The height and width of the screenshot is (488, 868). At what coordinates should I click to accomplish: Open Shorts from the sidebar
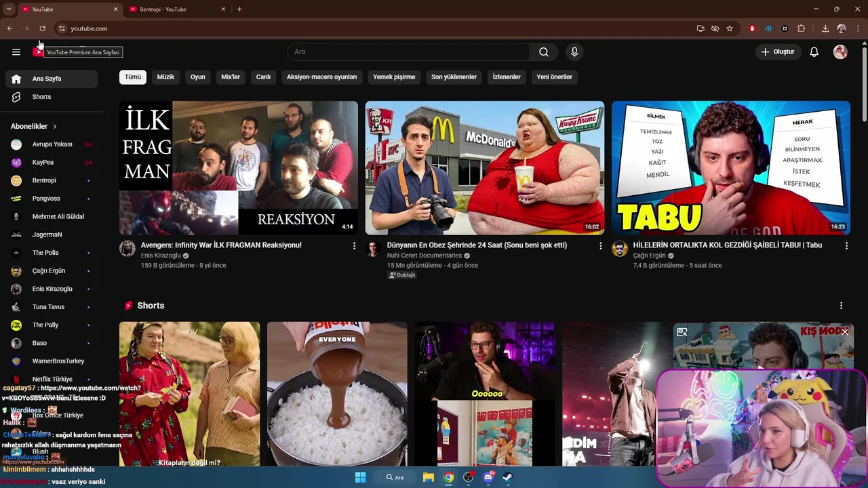click(x=52, y=97)
